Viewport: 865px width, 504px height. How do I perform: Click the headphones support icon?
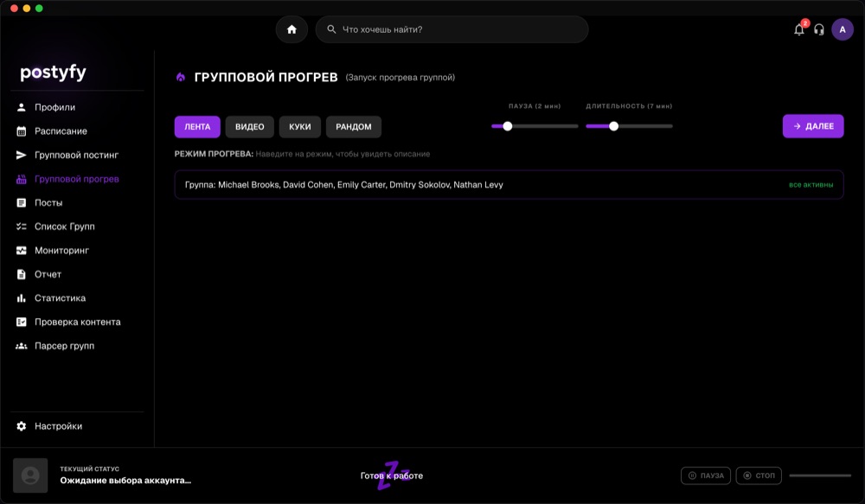[x=819, y=29]
